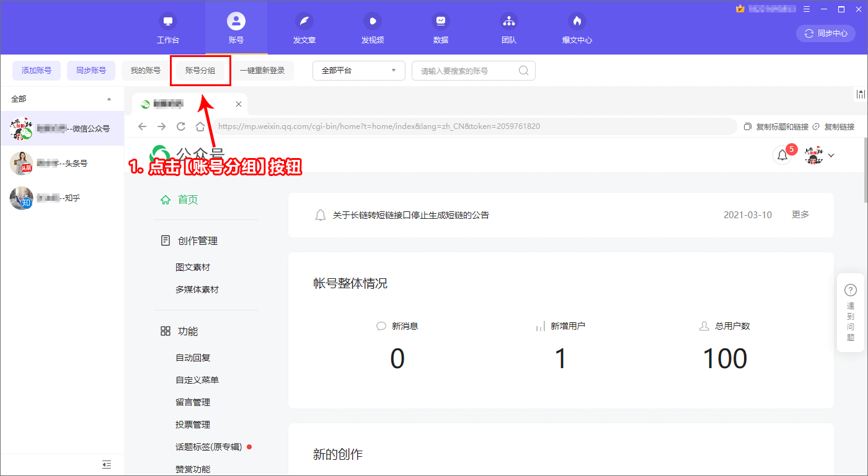Select 自动回复 in the 公众号 menu
This screenshot has height=476, width=868.
pos(193,357)
